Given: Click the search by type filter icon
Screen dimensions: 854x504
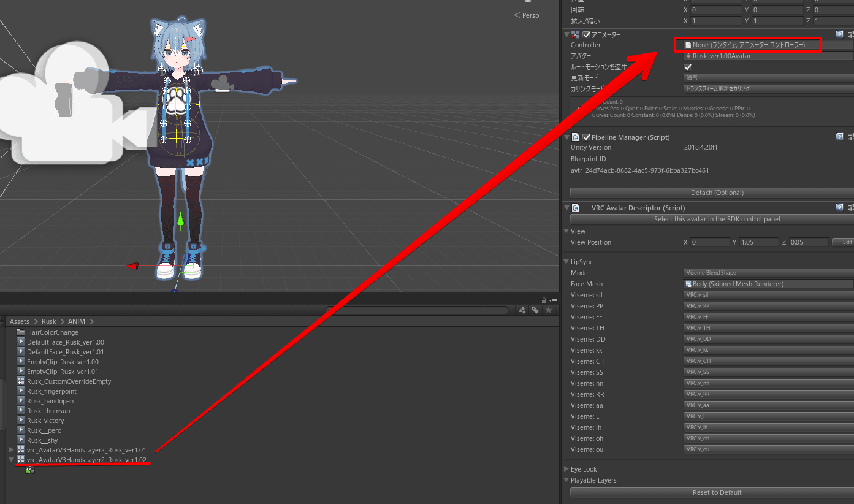Looking at the screenshot, I should [x=524, y=310].
